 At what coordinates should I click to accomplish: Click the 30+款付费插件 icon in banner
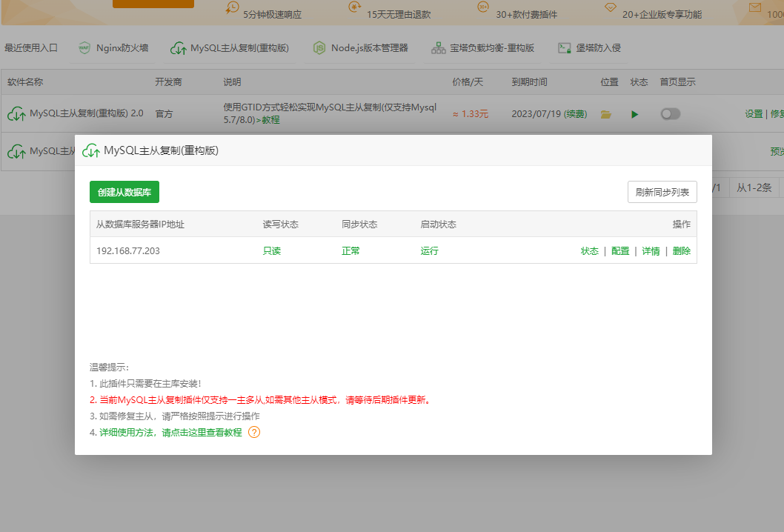482,7
